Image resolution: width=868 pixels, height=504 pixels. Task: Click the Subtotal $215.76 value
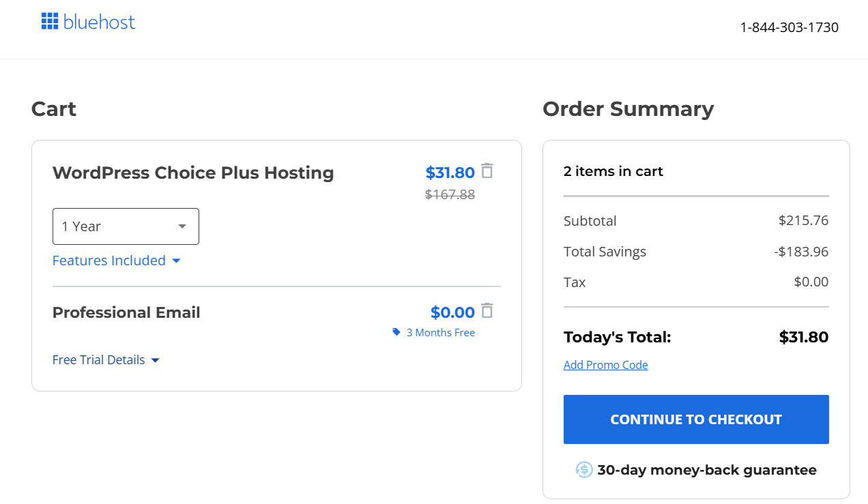tap(804, 221)
